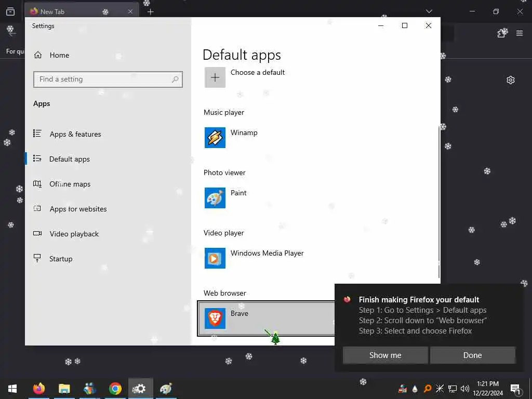Click the search magnifier in Find a setting
Screen dimensions: 532x399
click(x=175, y=79)
